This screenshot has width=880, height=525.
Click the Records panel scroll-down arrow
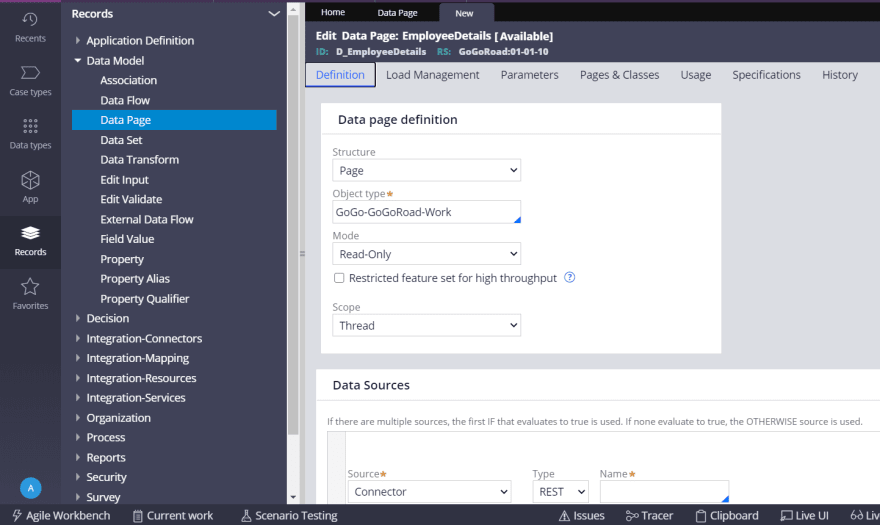[x=293, y=497]
